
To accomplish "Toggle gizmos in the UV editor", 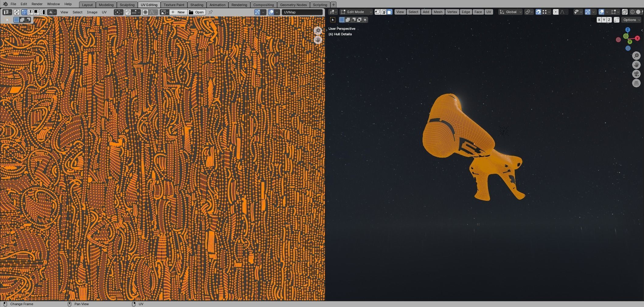I will (257, 12).
